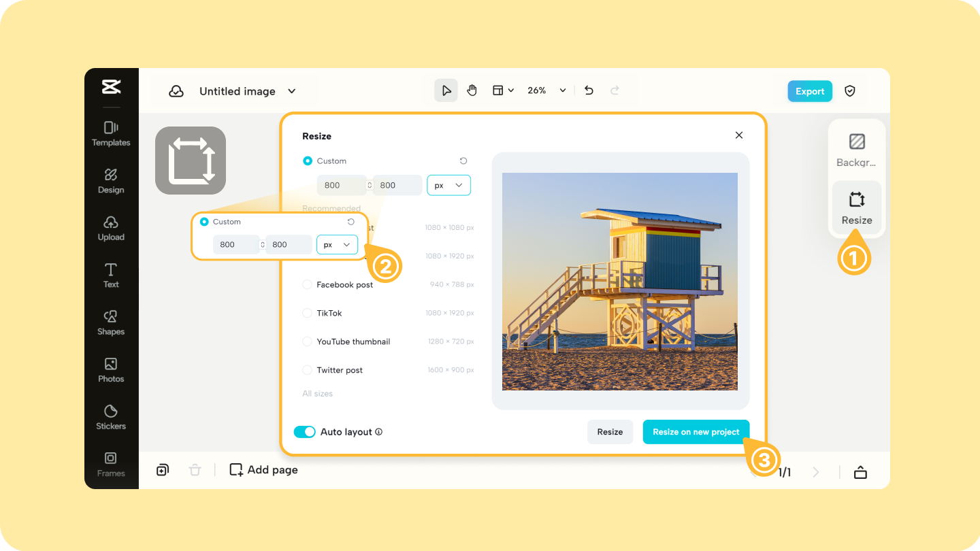Toggle the Auto layout switch

coord(305,432)
